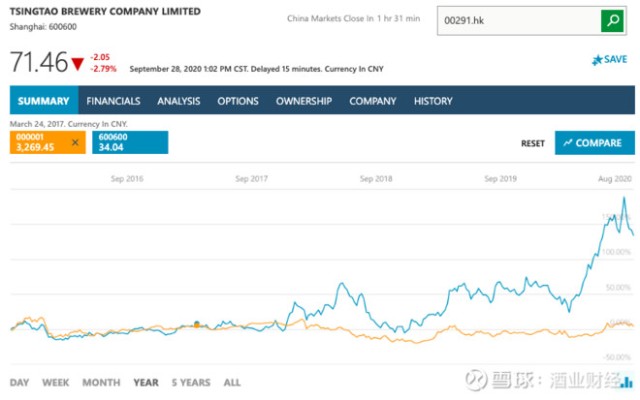Click the Sep 2016 axis label
The height and width of the screenshot is (400, 640).
coord(127,178)
